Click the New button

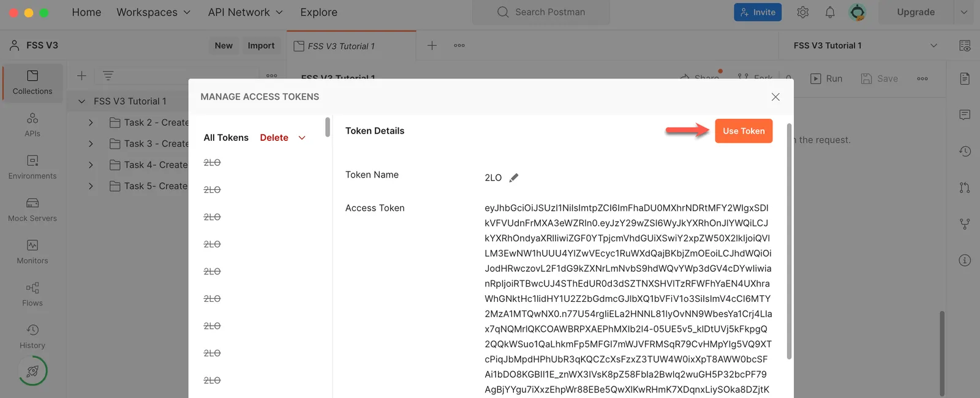click(224, 45)
